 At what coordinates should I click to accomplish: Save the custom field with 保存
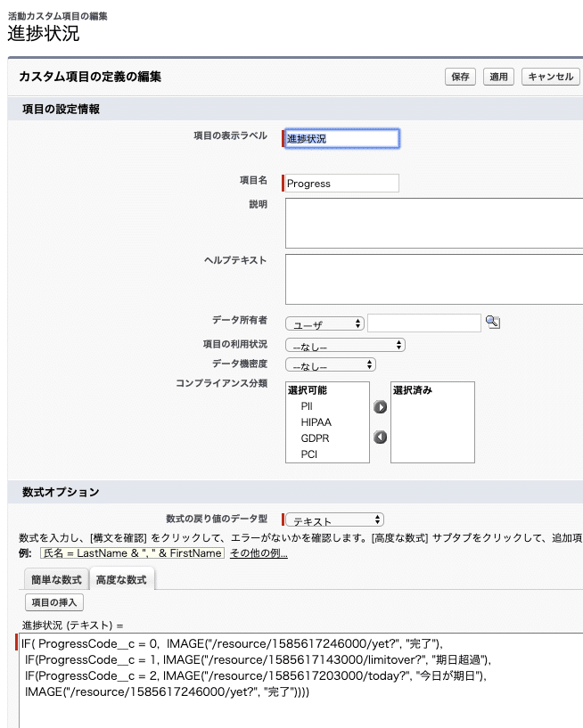(460, 77)
